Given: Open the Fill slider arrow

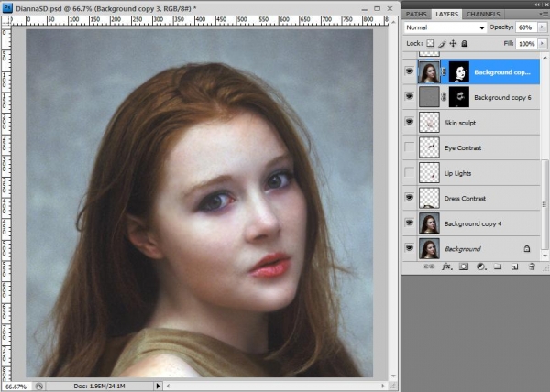Looking at the screenshot, I should [543, 43].
